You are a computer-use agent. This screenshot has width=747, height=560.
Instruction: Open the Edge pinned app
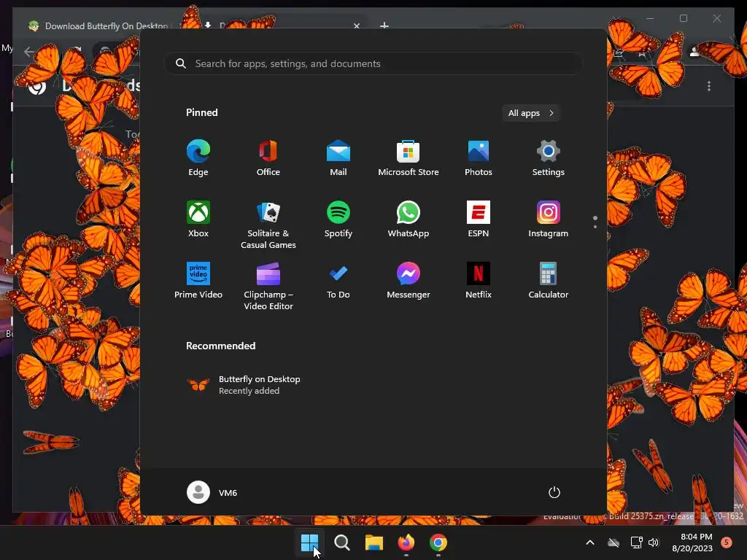198,158
